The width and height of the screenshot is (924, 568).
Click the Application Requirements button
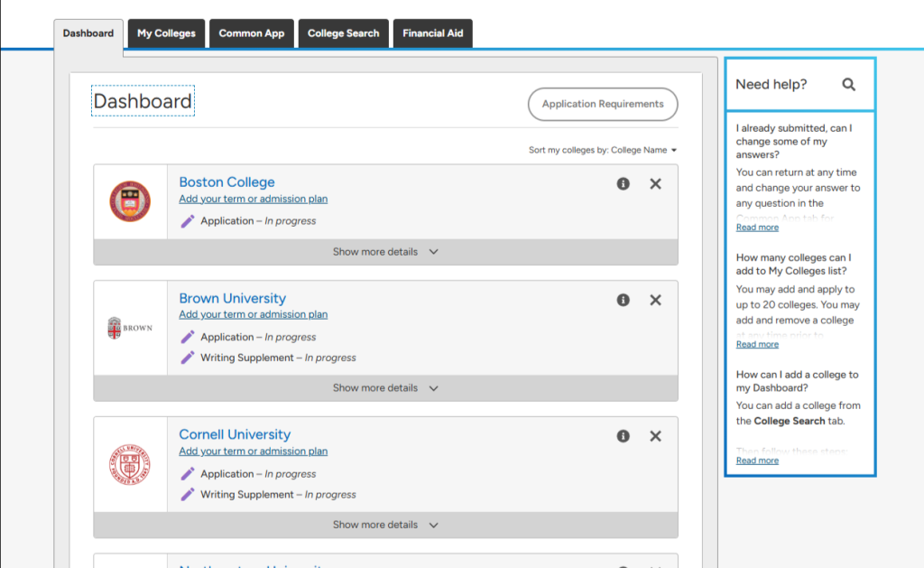[x=602, y=104]
